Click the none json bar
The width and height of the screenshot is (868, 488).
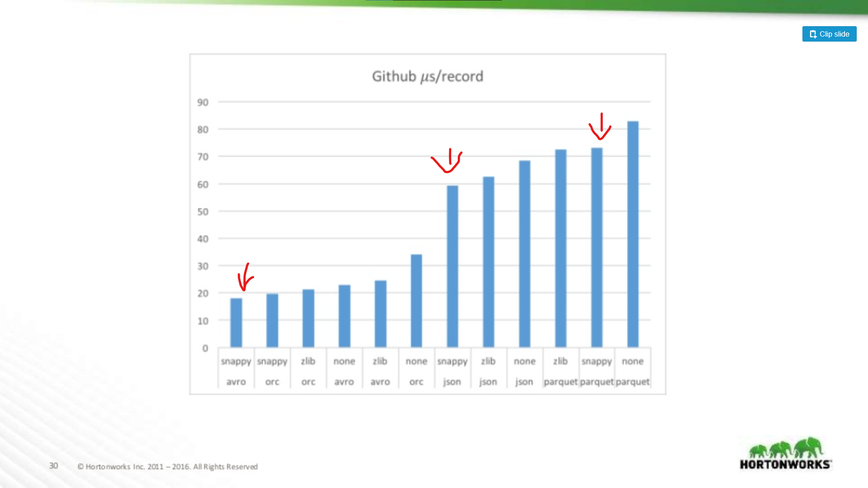[x=525, y=253]
